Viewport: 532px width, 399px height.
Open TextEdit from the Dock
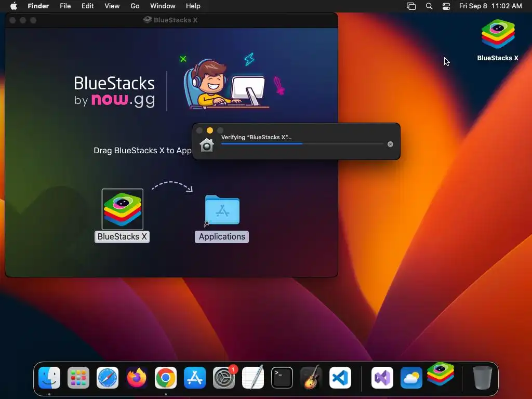tap(253, 377)
